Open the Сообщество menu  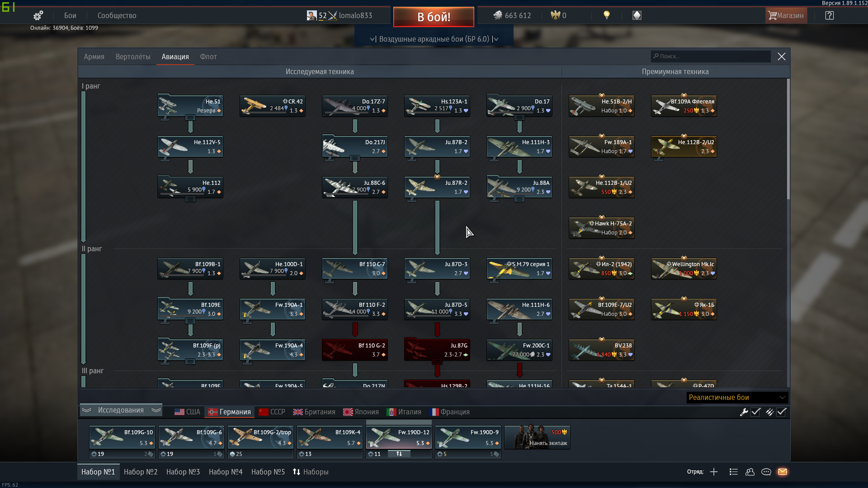tap(117, 15)
